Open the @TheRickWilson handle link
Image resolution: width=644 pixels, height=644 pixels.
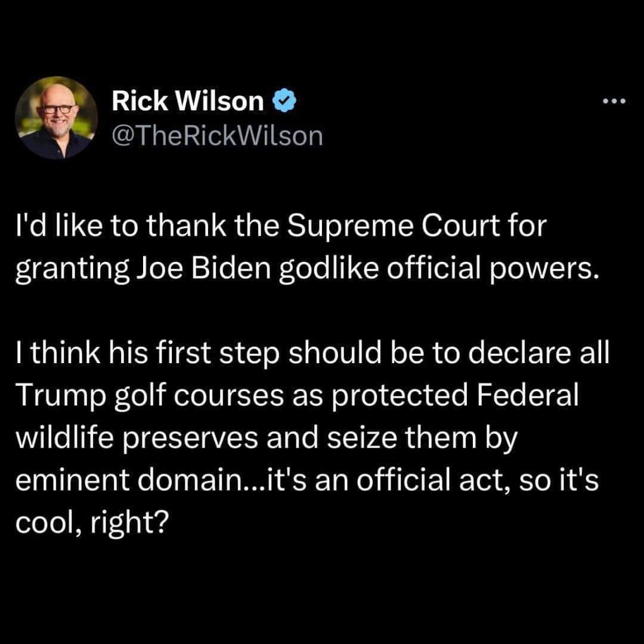point(217,136)
